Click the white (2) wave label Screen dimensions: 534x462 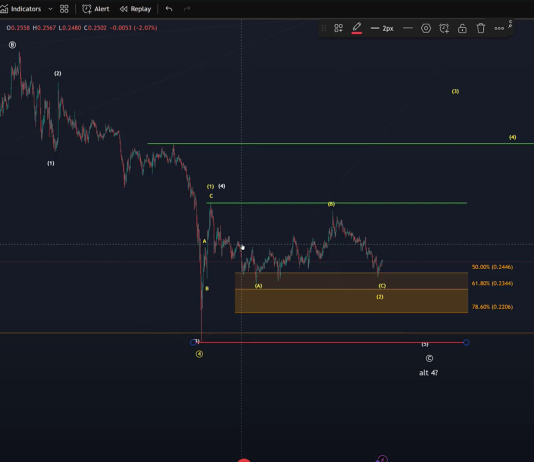(58, 73)
